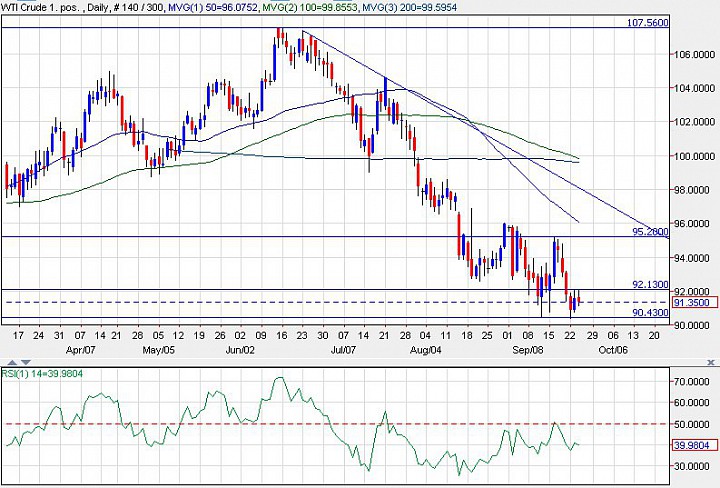Click 70.0000 on the RSI axis
This screenshot has width=720, height=488.
694,381
